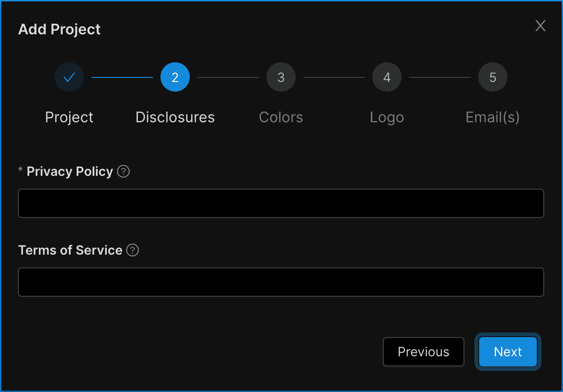563x392 pixels.
Task: Click the Terms of Service help icon
Action: click(132, 250)
